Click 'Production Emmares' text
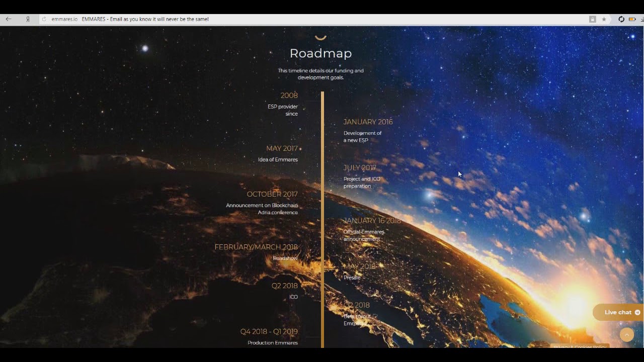Screen dimensions: 644x362 pyautogui.click(x=273, y=343)
